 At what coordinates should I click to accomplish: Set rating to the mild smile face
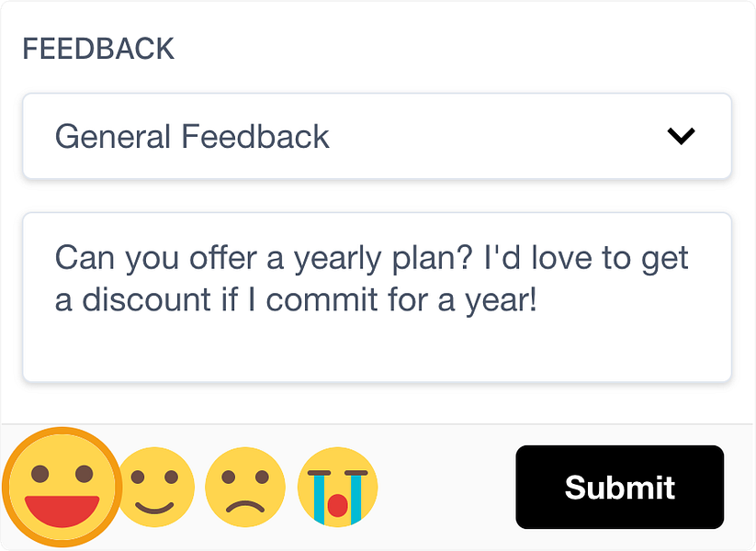pos(154,487)
